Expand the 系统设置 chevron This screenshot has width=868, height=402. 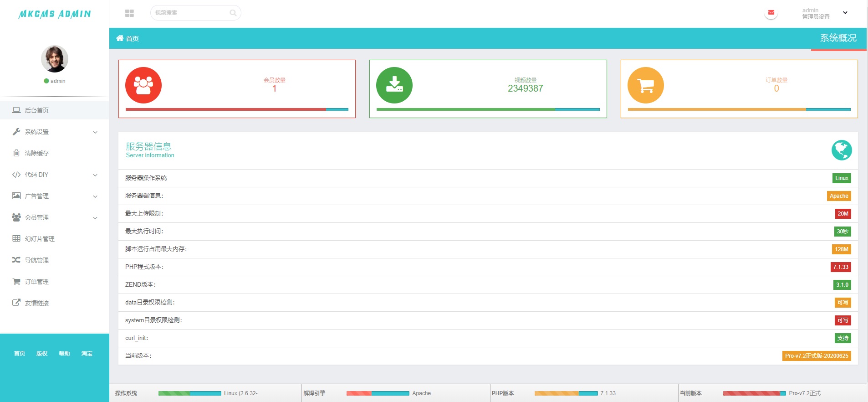click(95, 132)
